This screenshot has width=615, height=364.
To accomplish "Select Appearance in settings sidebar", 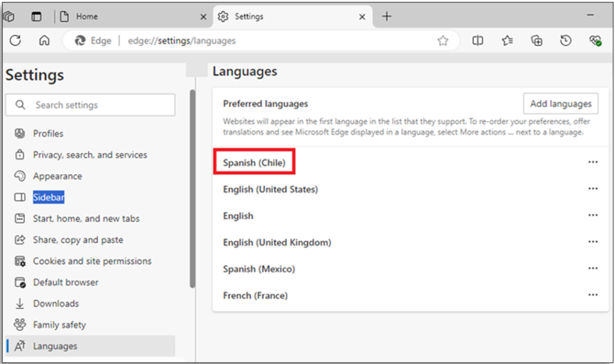I will (x=57, y=176).
